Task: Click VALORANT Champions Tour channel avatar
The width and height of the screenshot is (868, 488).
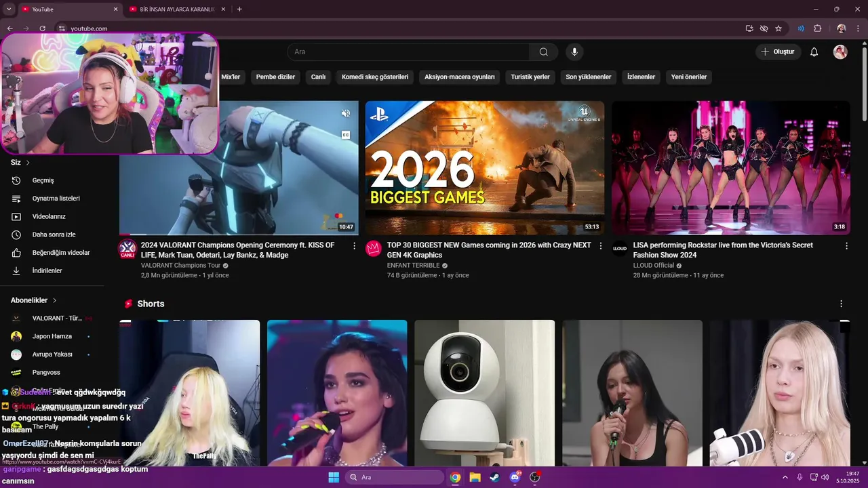Action: tap(127, 249)
